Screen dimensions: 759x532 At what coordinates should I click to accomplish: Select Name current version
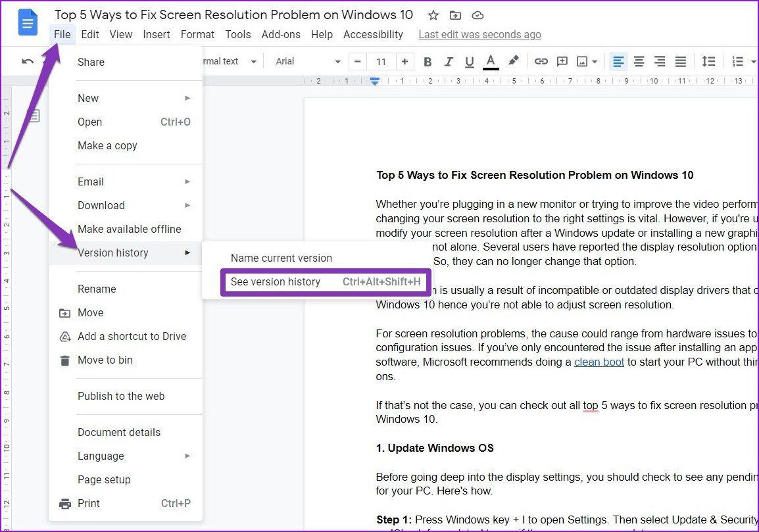[316, 258]
